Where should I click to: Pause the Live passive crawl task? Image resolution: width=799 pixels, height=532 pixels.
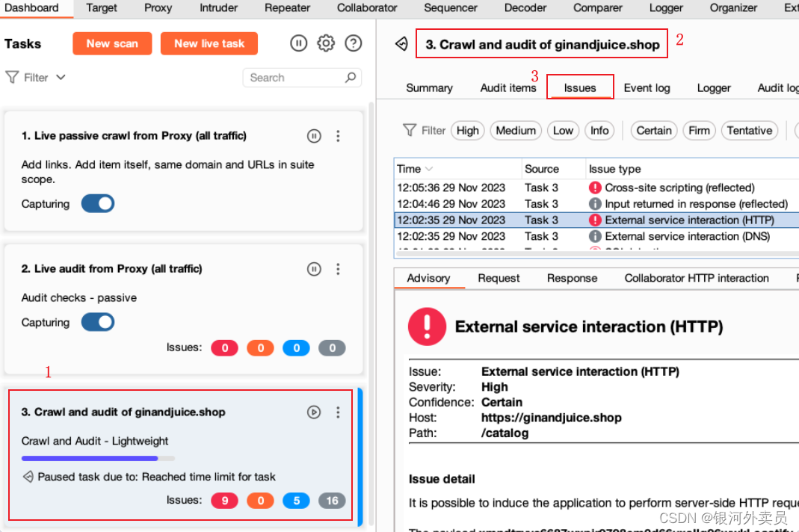(314, 136)
